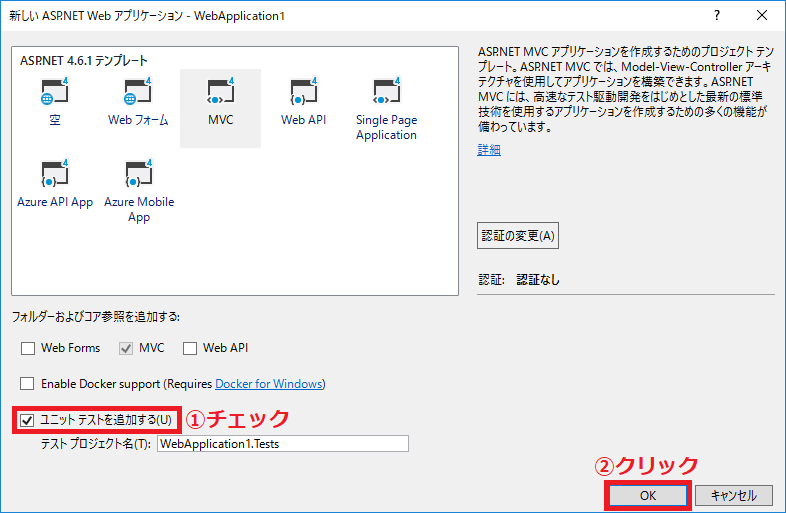Toggle ユニット テストを追加する checkbox
Viewport: 786px width, 513px height.
click(x=27, y=420)
